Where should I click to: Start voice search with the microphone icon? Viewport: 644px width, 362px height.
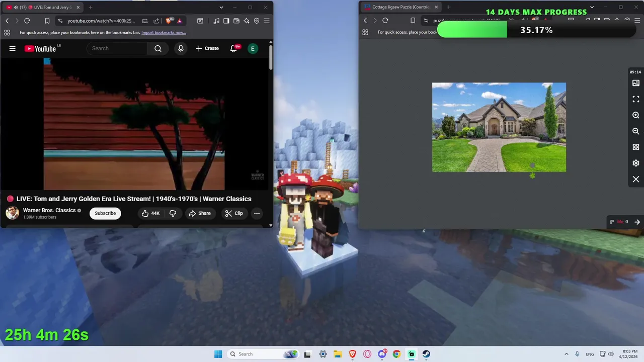(x=181, y=48)
